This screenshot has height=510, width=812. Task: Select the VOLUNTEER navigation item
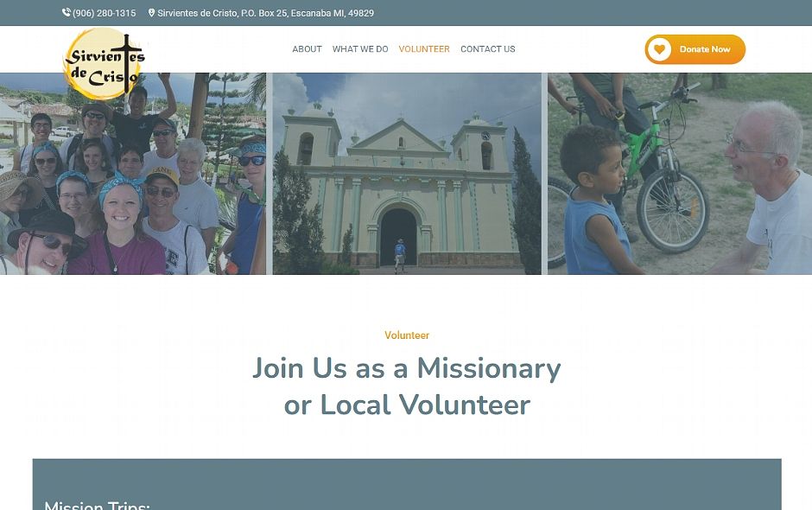(423, 49)
